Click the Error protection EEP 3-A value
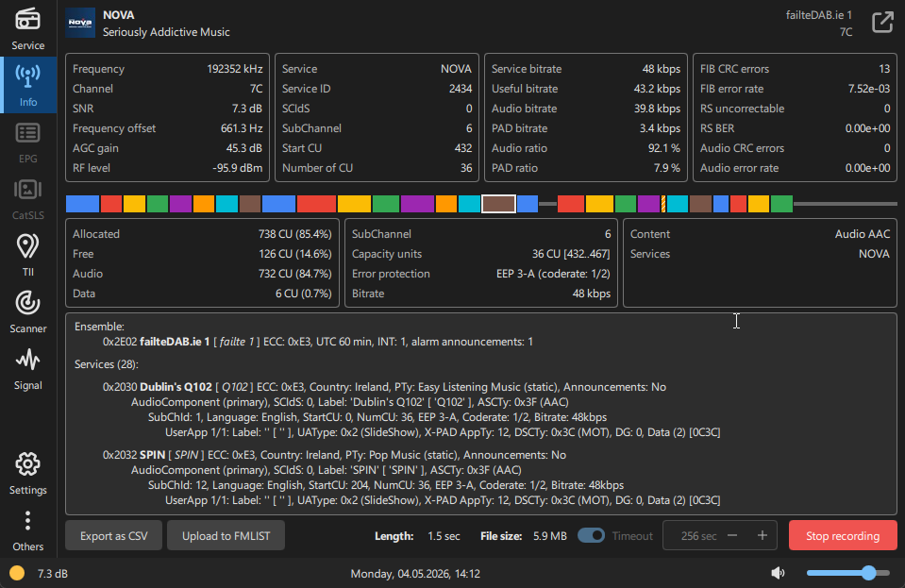This screenshot has width=905, height=588. [x=553, y=274]
